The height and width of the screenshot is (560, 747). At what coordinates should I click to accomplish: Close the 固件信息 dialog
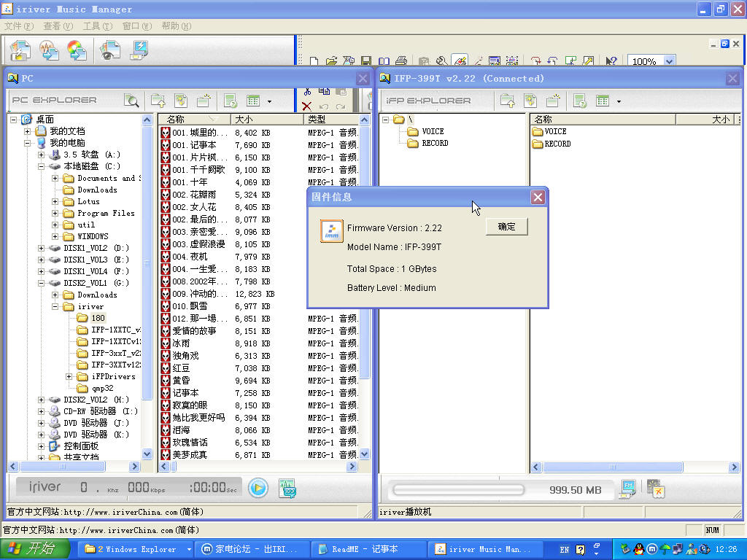coord(538,197)
